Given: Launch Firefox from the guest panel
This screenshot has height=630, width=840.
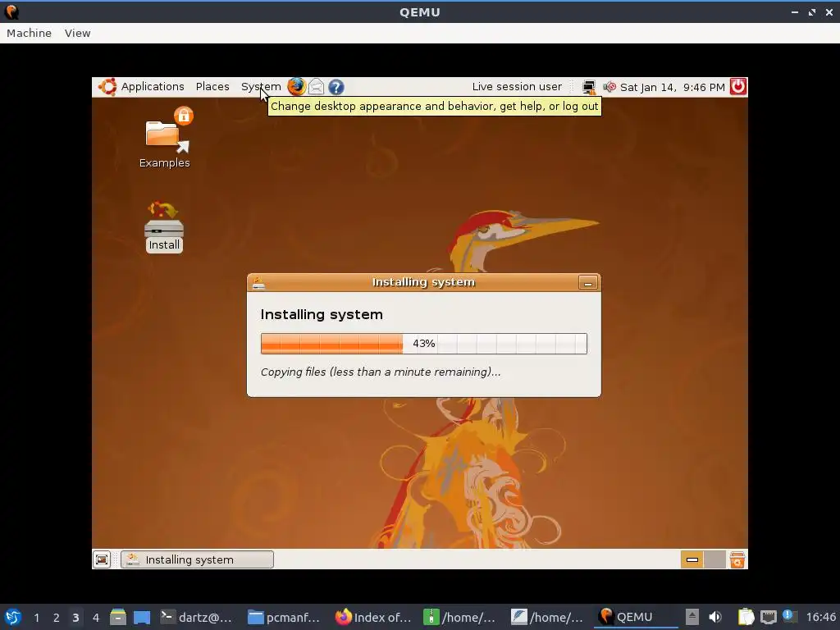Looking at the screenshot, I should coord(296,87).
